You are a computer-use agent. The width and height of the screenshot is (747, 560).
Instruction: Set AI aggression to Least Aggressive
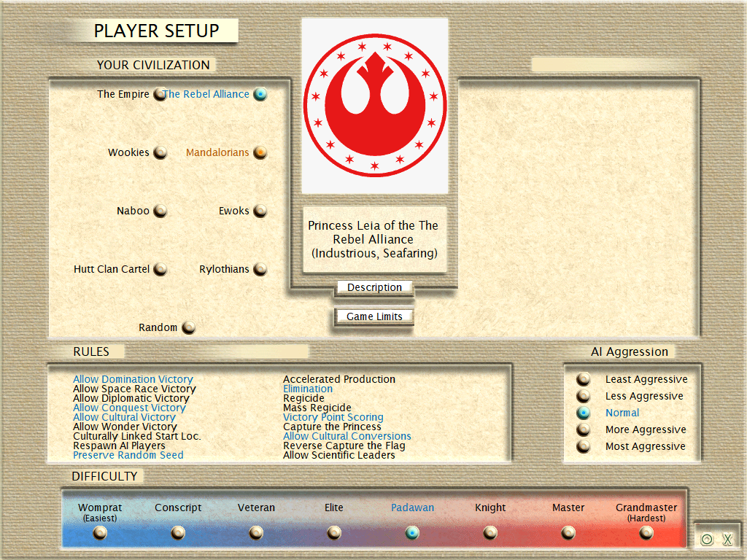583,379
